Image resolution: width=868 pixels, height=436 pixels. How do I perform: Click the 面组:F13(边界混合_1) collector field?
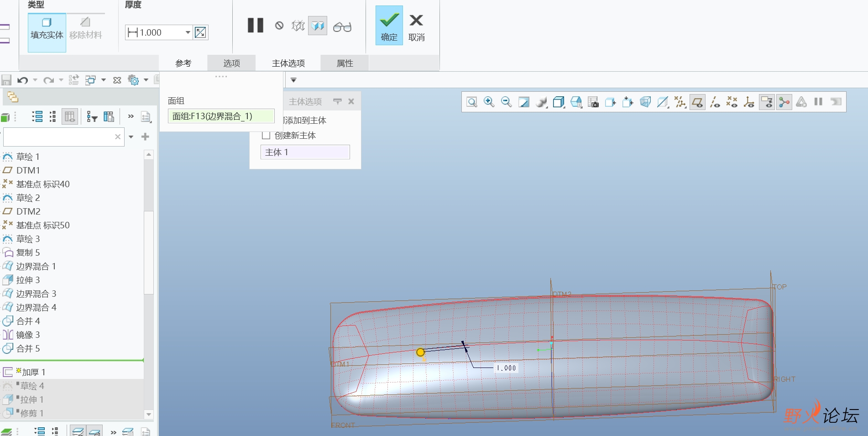click(221, 116)
